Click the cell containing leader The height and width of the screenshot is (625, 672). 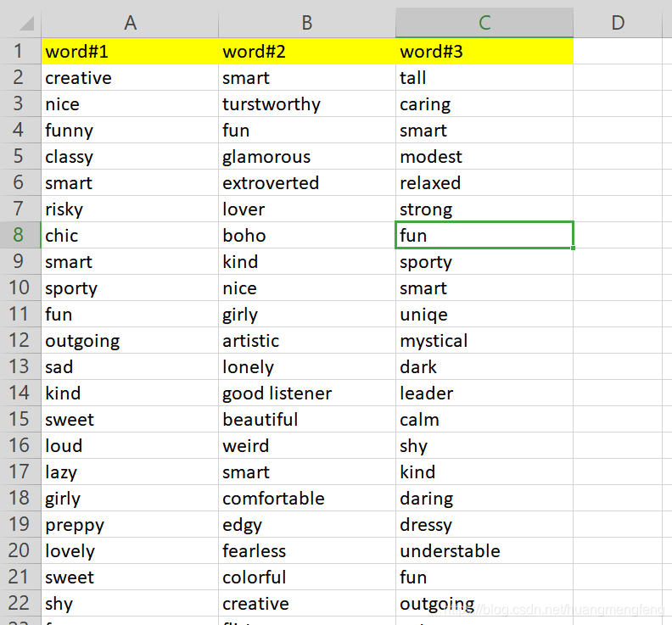(484, 393)
